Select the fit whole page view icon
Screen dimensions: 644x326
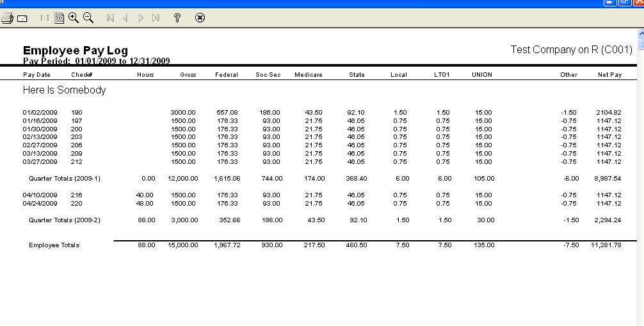59,18
